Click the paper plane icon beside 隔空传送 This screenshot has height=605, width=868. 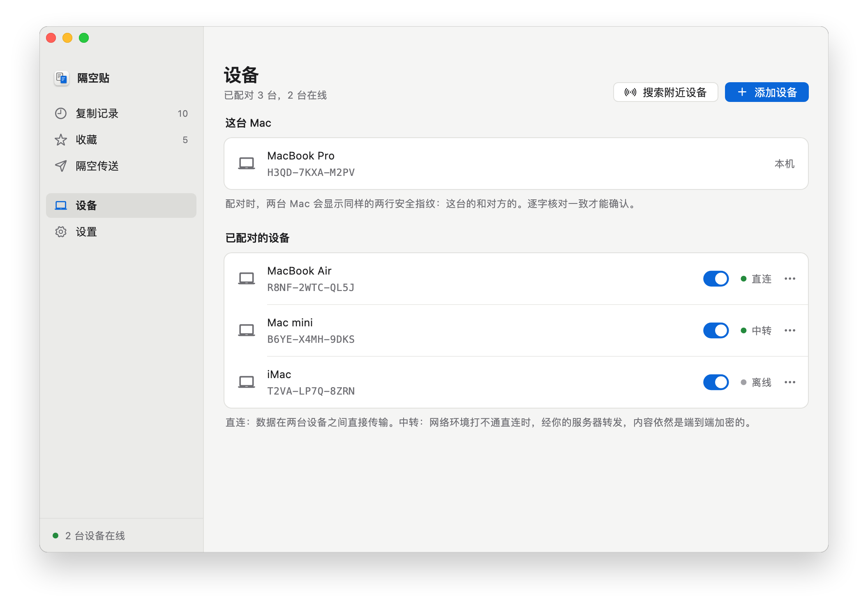61,166
